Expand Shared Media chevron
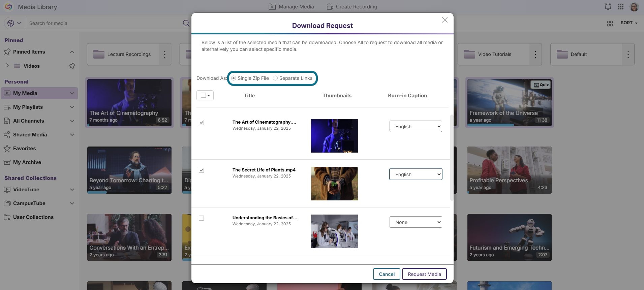 [x=72, y=135]
